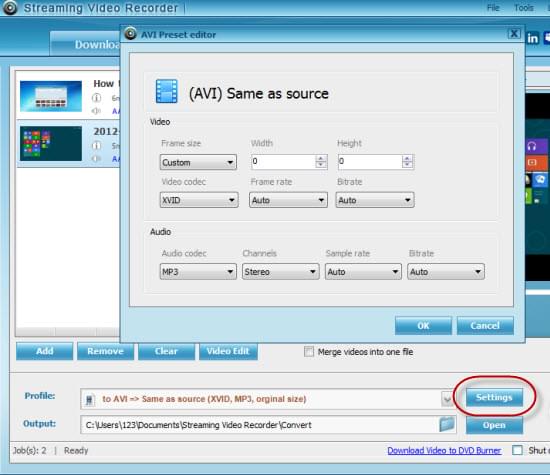Click the profile format icon

[x=90, y=399]
